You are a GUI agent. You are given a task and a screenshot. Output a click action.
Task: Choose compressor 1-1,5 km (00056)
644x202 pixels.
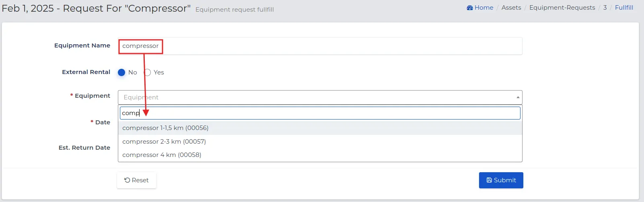tap(320, 128)
